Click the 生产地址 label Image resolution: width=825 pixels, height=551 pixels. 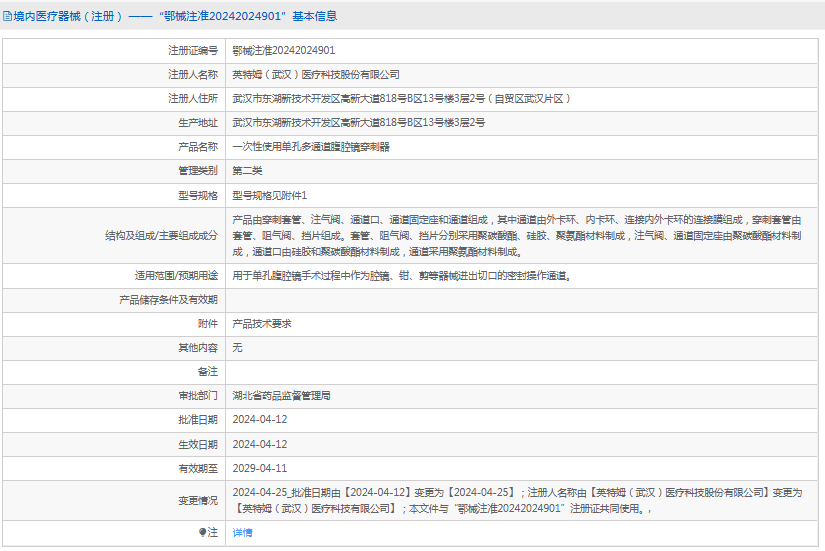tap(198, 123)
